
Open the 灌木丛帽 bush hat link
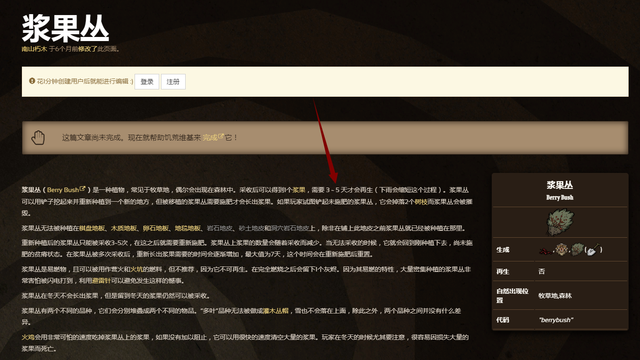(276, 311)
